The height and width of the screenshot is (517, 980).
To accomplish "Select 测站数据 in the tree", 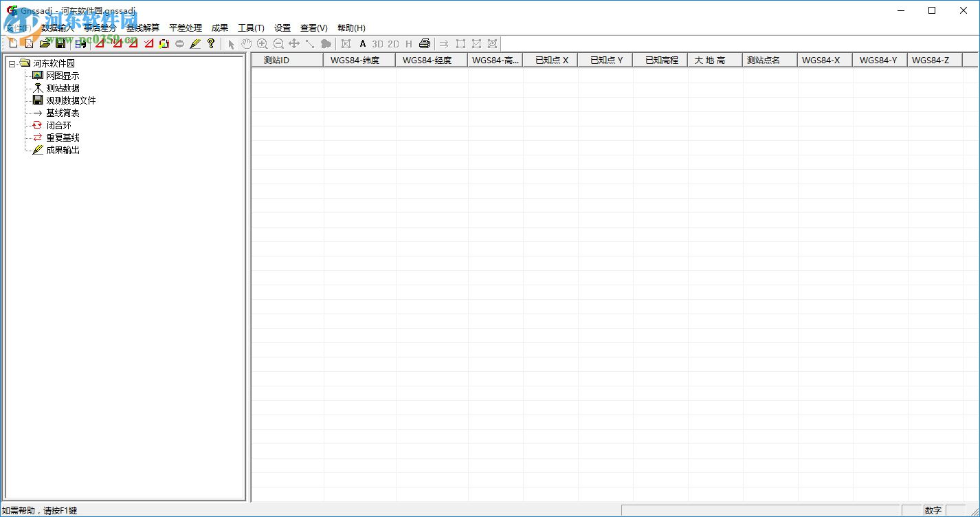I will [63, 88].
